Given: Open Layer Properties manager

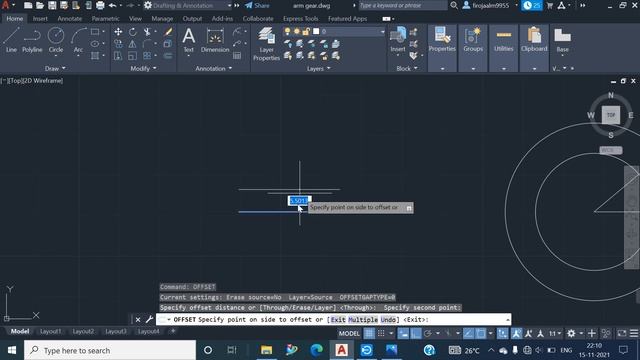Looking at the screenshot, I should (266, 44).
